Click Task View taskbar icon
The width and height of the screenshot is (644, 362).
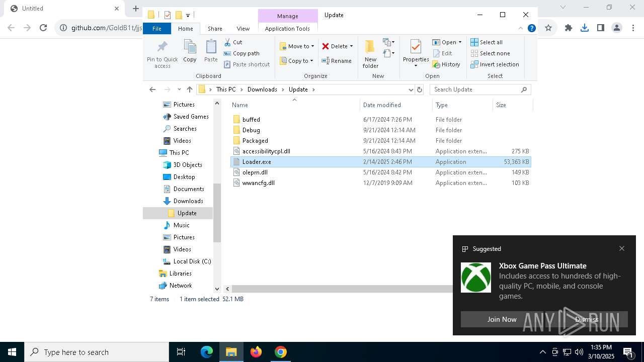click(x=181, y=352)
